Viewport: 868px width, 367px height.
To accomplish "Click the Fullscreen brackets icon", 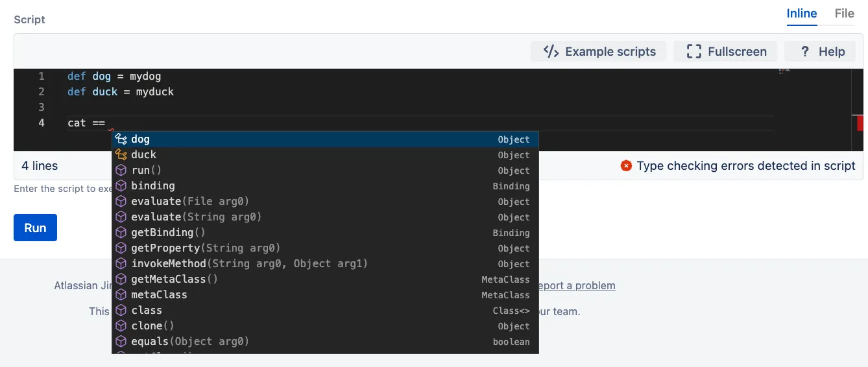I will coord(694,51).
